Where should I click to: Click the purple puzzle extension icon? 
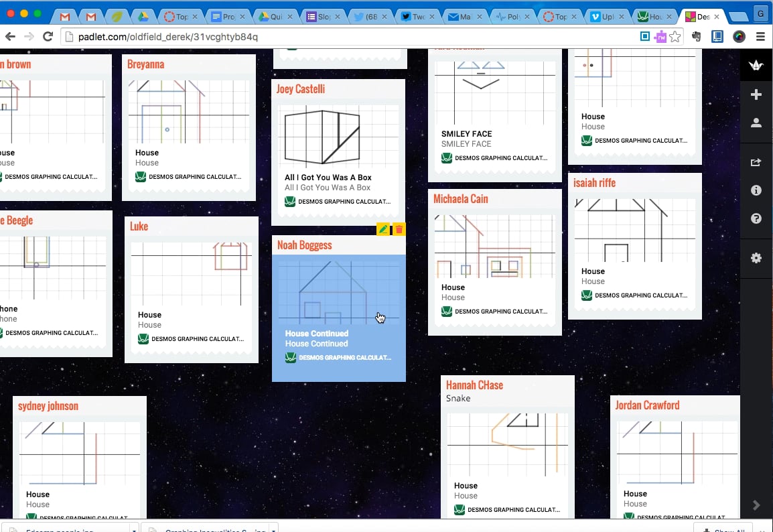coord(660,36)
